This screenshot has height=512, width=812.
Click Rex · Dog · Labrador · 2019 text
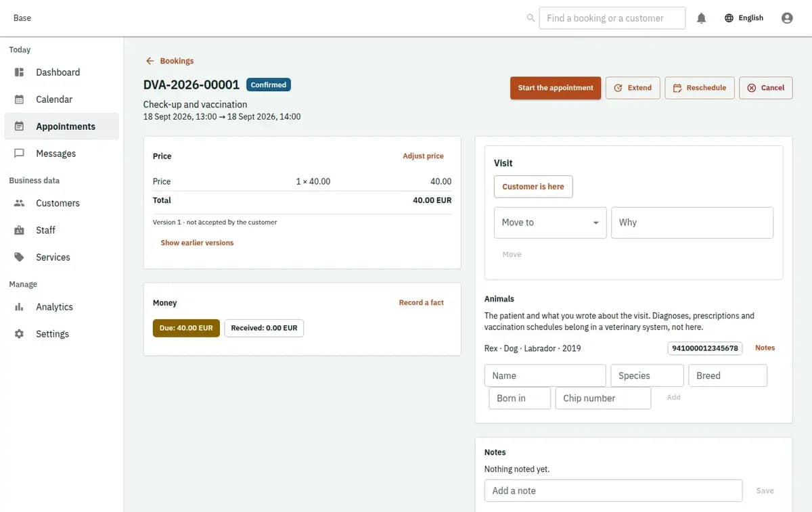point(533,348)
